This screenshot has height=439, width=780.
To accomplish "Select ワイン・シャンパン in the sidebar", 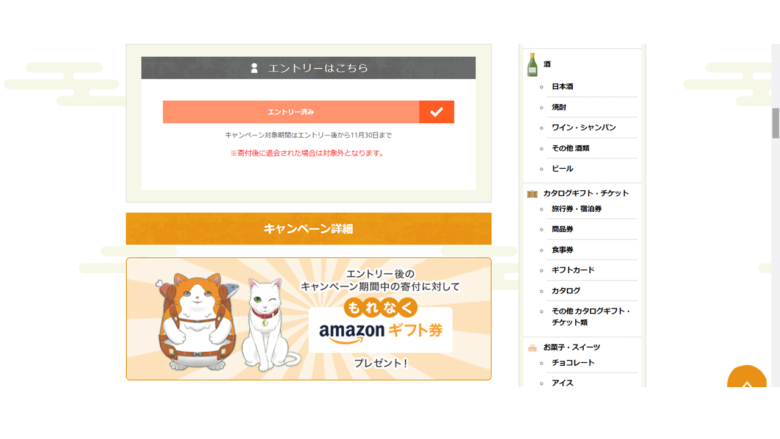I will click(584, 128).
